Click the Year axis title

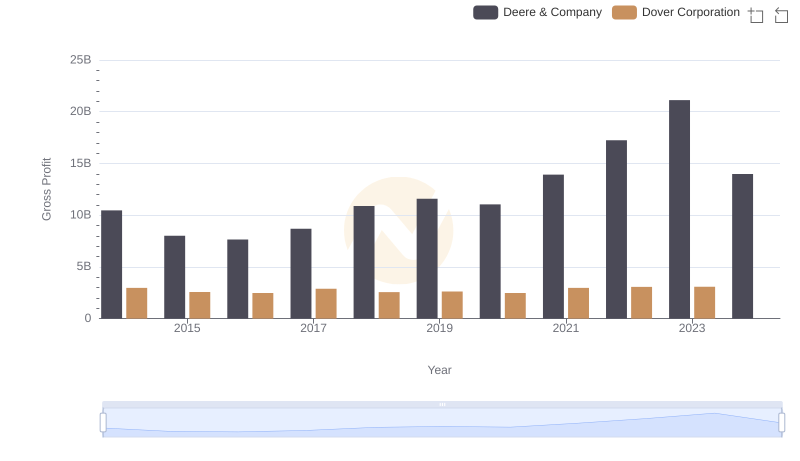point(439,370)
